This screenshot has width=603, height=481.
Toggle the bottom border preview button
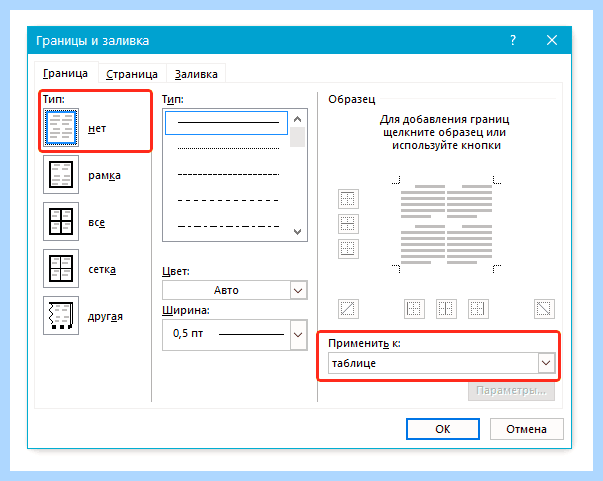[348, 249]
